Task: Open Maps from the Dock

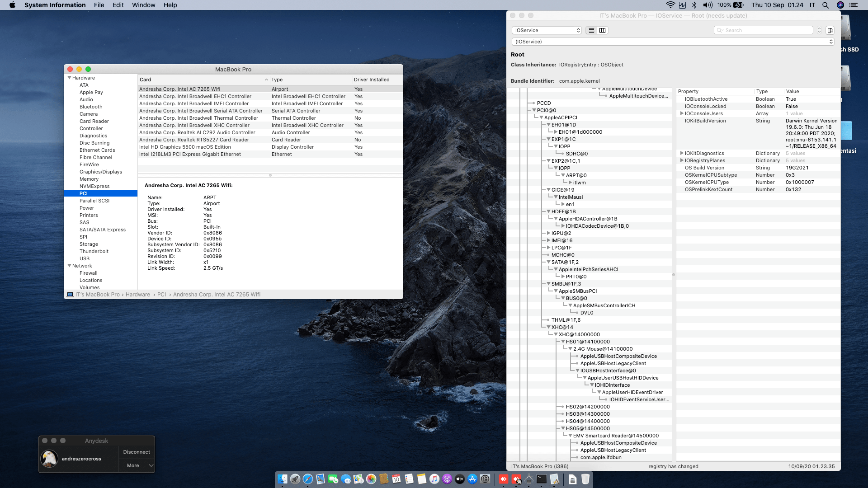Action: pos(359,479)
